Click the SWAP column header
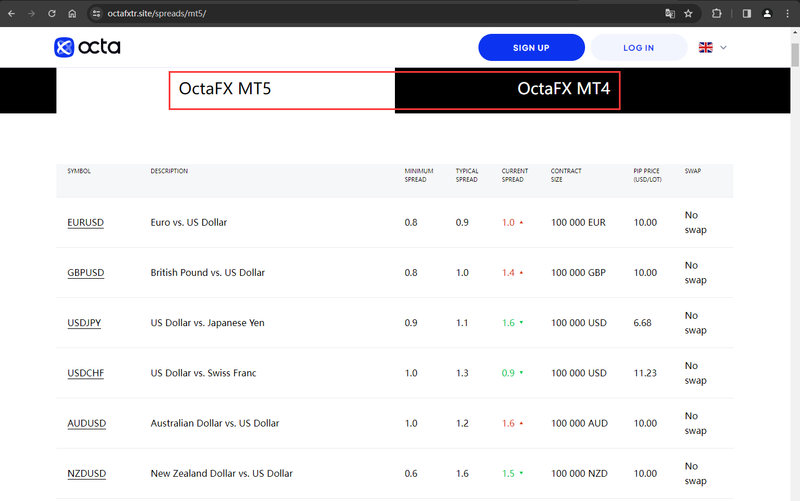 point(693,171)
